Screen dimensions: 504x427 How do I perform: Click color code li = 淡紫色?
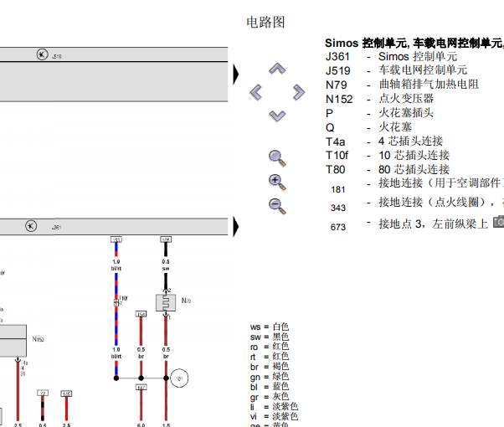[x=274, y=406]
